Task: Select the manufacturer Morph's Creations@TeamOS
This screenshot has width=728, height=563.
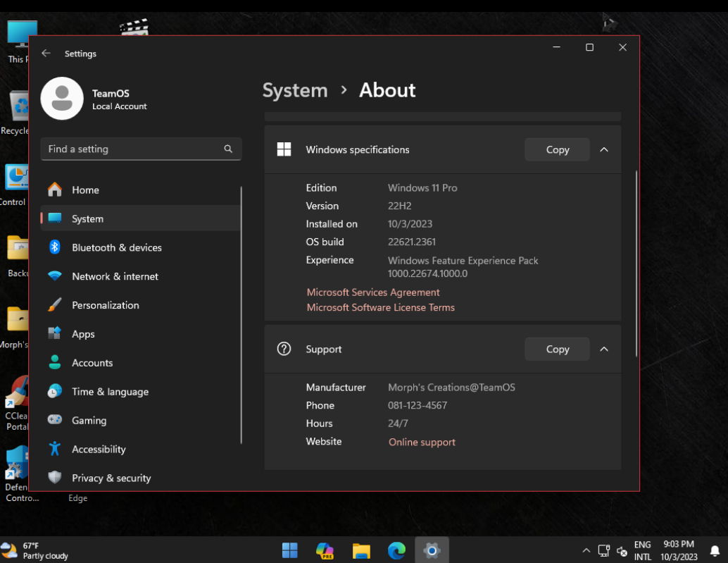Action: pyautogui.click(x=451, y=387)
